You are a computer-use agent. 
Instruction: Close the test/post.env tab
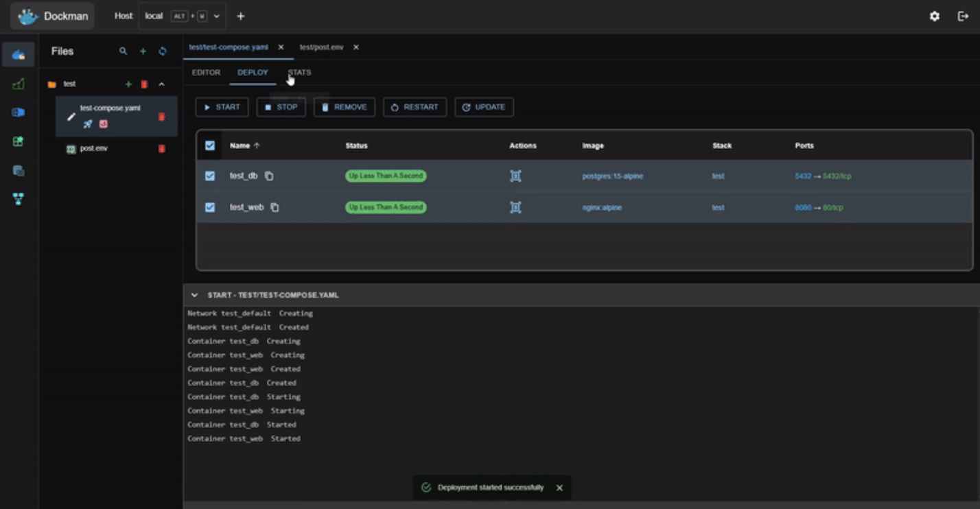(x=355, y=47)
